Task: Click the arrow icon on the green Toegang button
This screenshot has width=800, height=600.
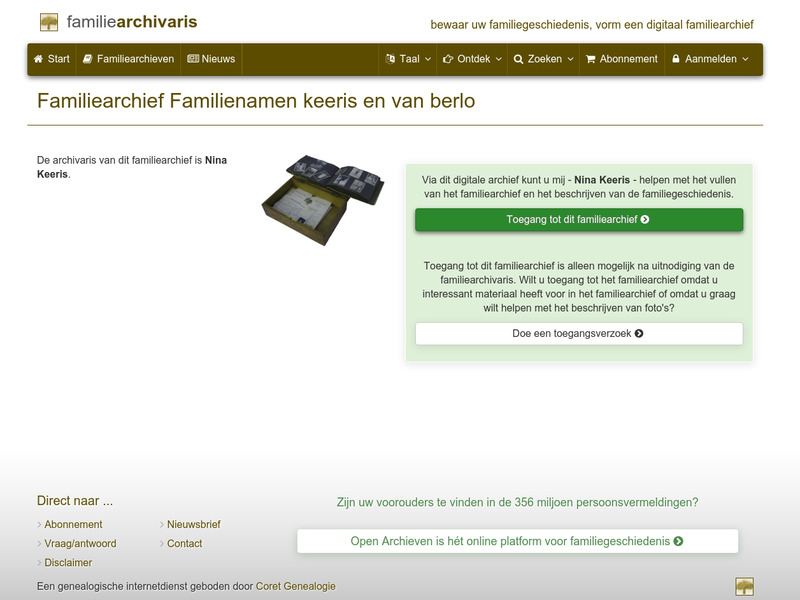Action: pyautogui.click(x=645, y=219)
